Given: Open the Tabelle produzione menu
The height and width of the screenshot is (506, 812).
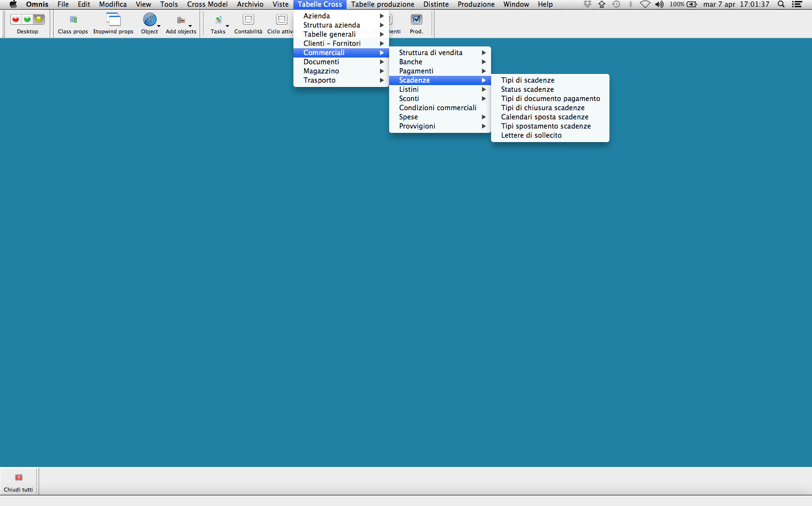Looking at the screenshot, I should point(382,4).
